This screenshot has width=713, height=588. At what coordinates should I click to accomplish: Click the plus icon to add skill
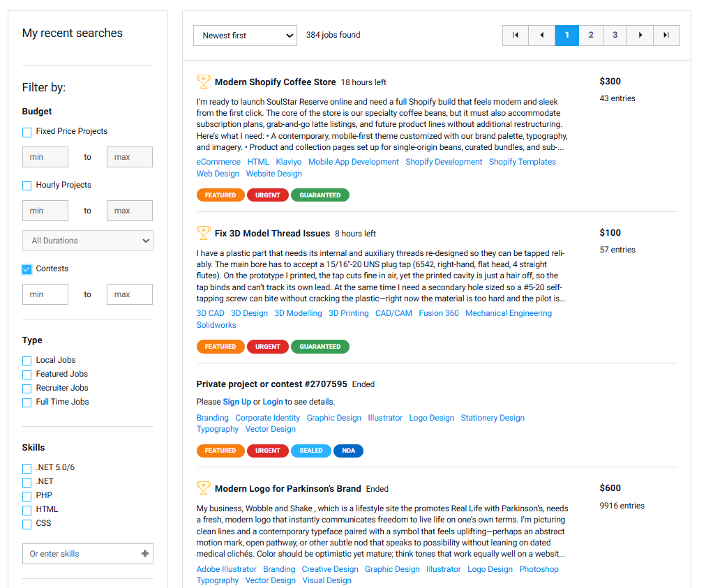coord(145,553)
